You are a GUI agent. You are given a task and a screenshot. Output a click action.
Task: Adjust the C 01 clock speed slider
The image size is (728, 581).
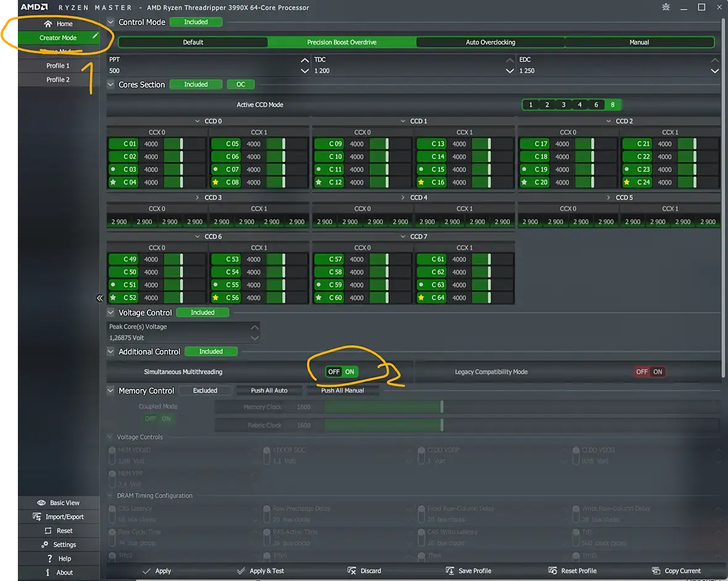[x=185, y=144]
